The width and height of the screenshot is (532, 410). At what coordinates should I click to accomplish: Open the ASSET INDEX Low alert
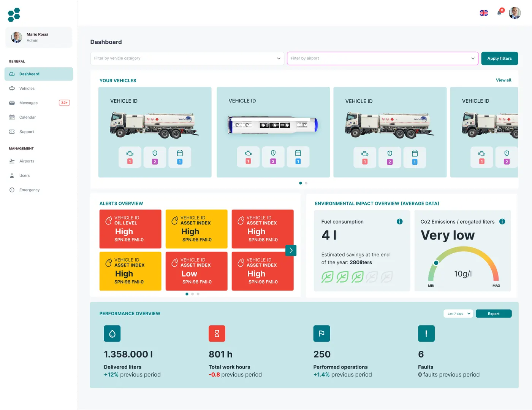[196, 271]
